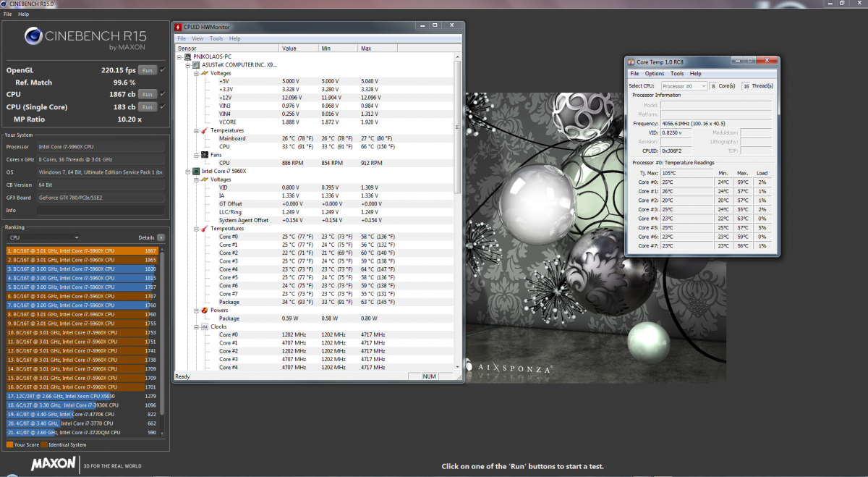
Task: Click the PNIKOLAOS-PC computer icon in HWMonitor
Action: (188, 56)
